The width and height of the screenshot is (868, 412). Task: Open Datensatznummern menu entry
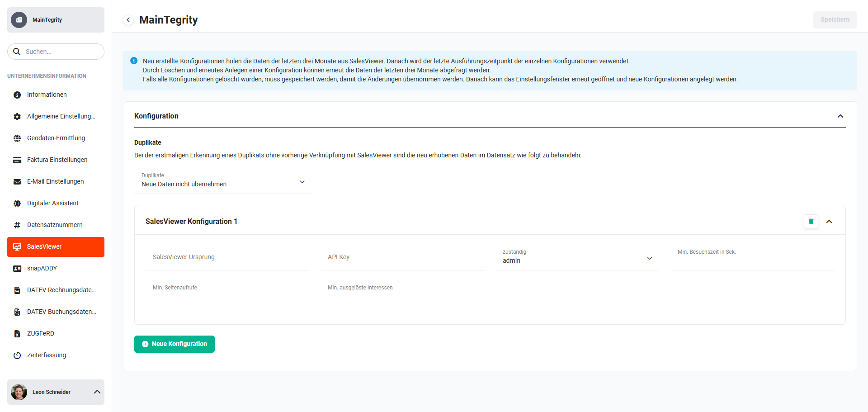click(x=56, y=225)
